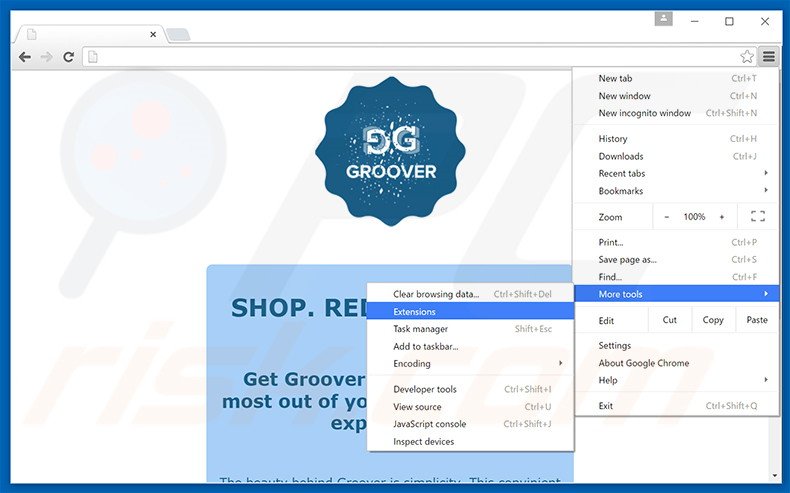Select Save page as... menu item
Screen dimensions: 790x493
(x=677, y=259)
